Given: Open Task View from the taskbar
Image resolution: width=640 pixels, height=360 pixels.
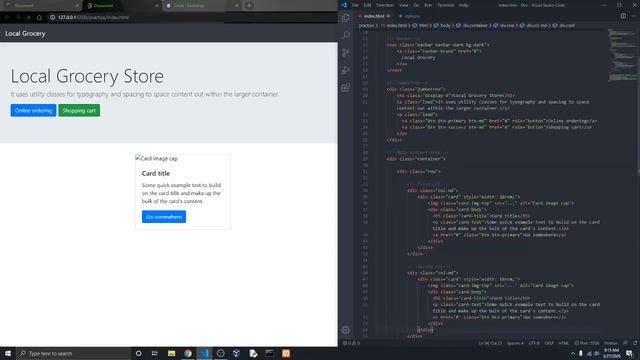Looking at the screenshot, I should (154, 353).
